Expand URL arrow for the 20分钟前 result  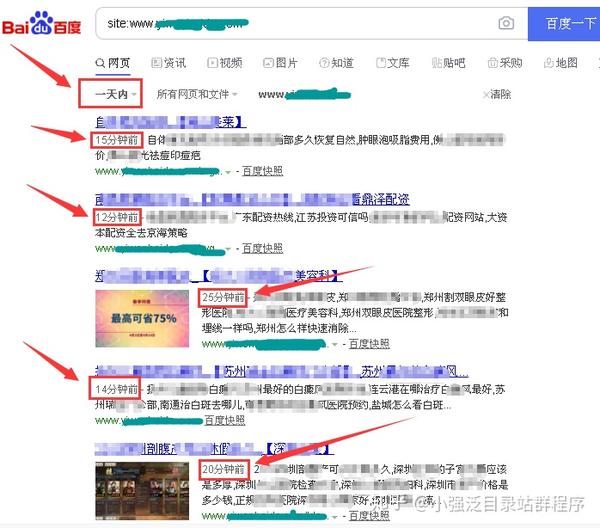pos(335,517)
